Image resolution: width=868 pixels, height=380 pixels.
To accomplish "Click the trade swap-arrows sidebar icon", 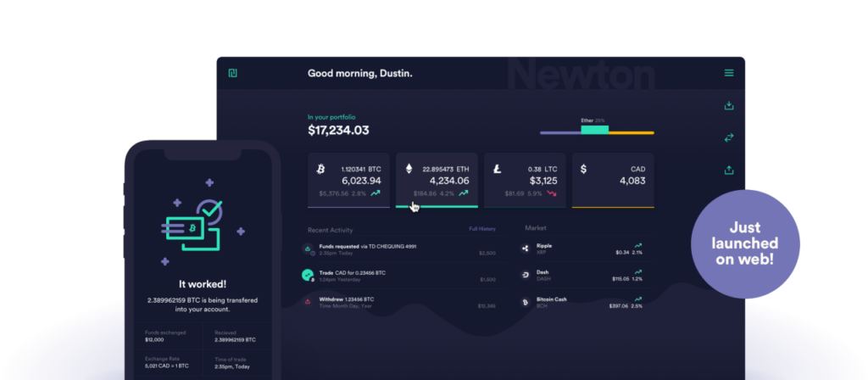I will click(x=728, y=137).
